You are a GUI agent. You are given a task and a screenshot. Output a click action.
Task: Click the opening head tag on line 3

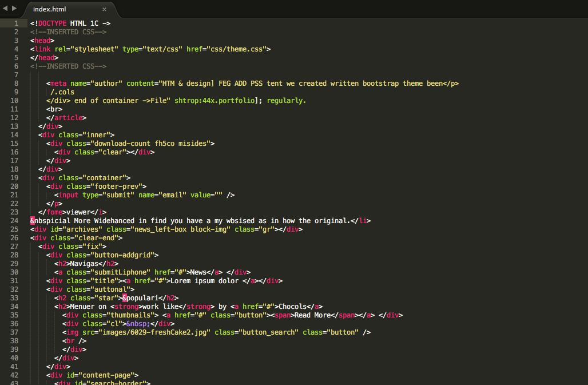(x=42, y=41)
